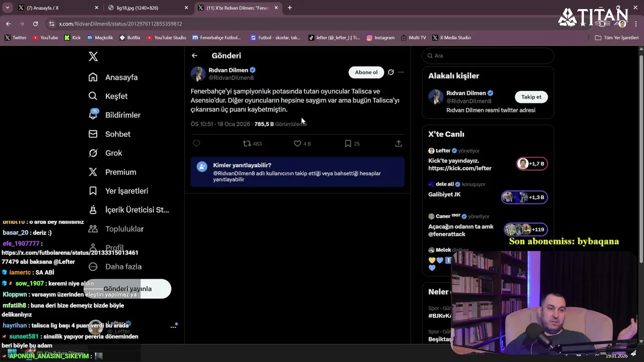Open #BJKvK trending topic
The width and height of the screenshot is (644, 362).
[440, 316]
